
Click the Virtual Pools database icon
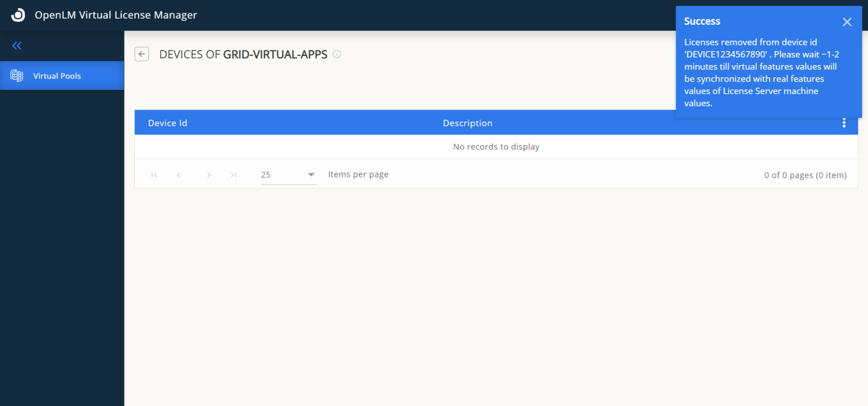(17, 76)
